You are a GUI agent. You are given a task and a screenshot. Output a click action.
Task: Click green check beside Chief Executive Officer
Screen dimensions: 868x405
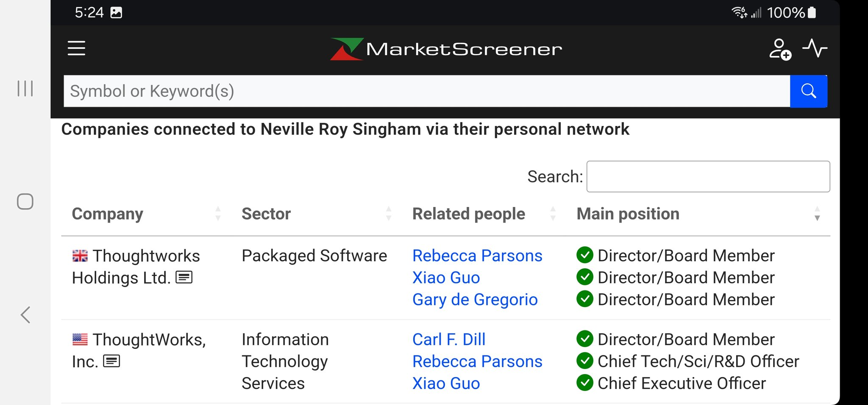click(x=585, y=383)
